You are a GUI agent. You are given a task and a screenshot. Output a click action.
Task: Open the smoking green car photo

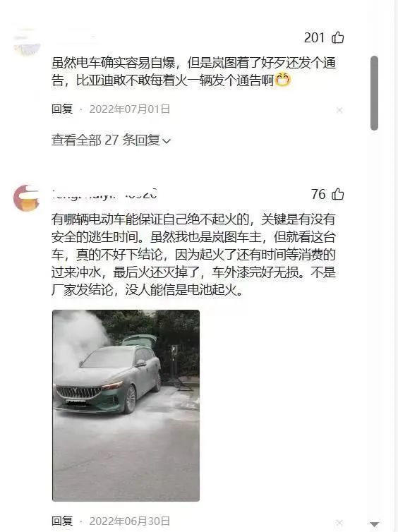(126, 406)
